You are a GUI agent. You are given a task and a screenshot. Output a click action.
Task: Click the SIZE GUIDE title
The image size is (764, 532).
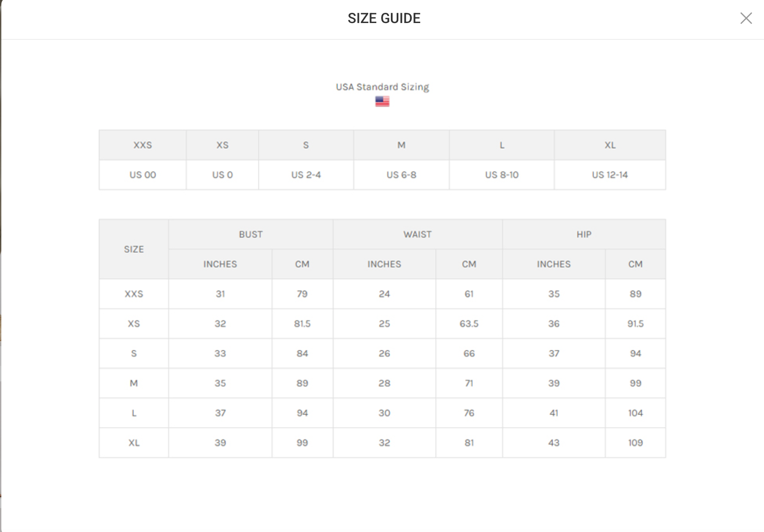(x=384, y=18)
